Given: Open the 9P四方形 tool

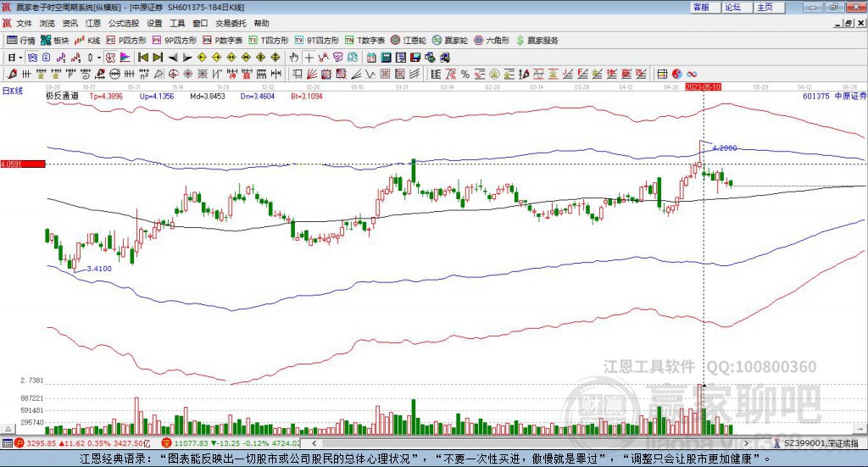Looking at the screenshot, I should [175, 41].
